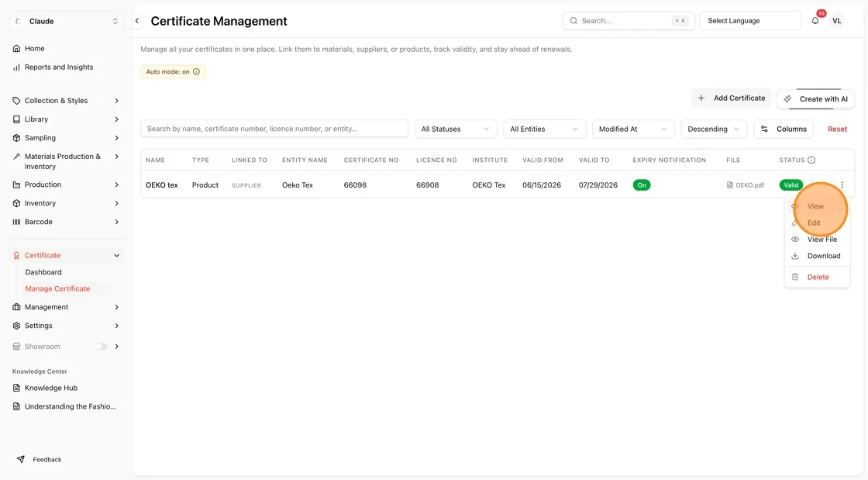Open Manage Certificate in sidebar

pos(57,288)
